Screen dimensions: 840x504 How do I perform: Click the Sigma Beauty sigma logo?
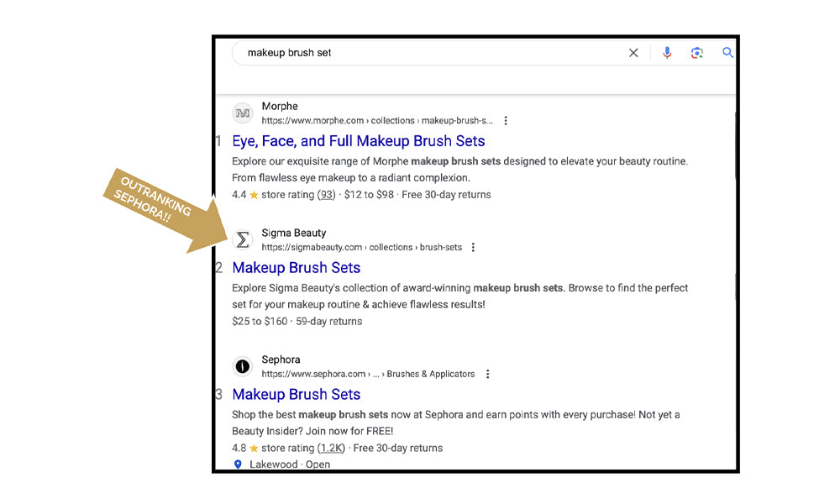pos(243,240)
